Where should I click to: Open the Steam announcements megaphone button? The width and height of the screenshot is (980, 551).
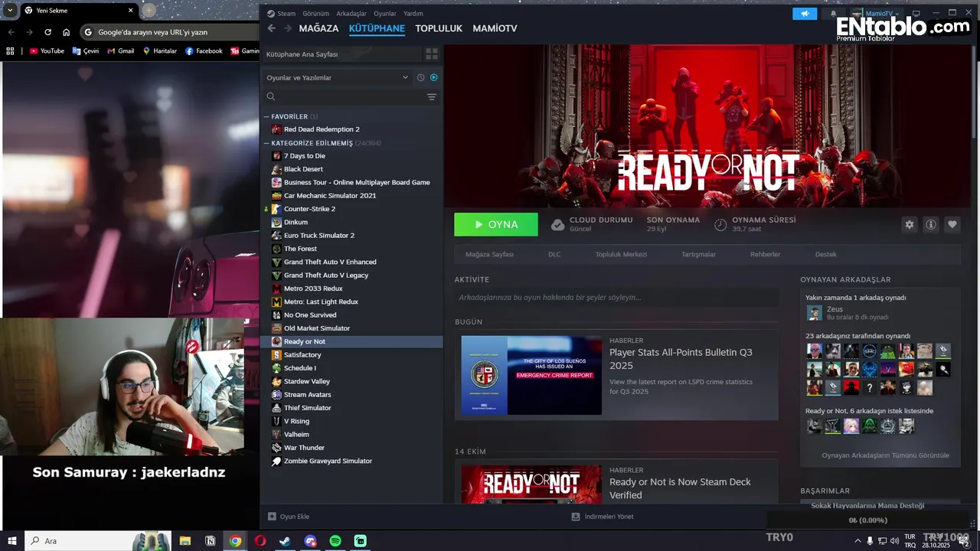tap(805, 14)
